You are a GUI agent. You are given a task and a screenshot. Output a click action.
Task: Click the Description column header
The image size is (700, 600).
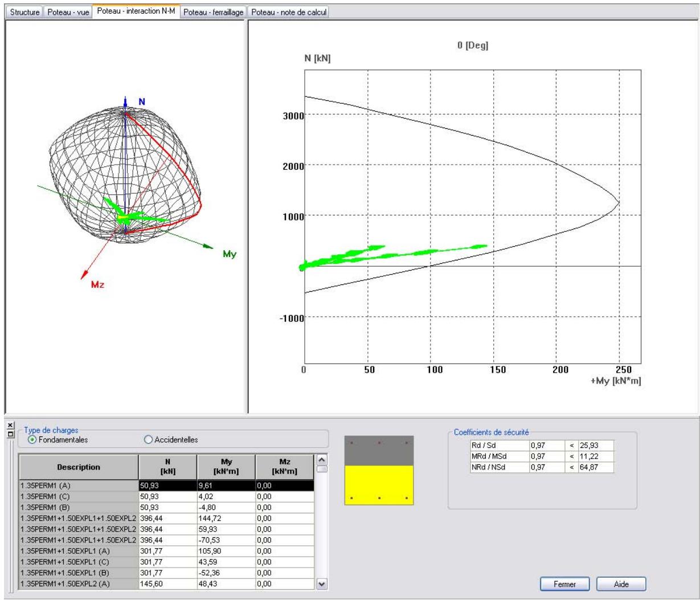pos(79,467)
